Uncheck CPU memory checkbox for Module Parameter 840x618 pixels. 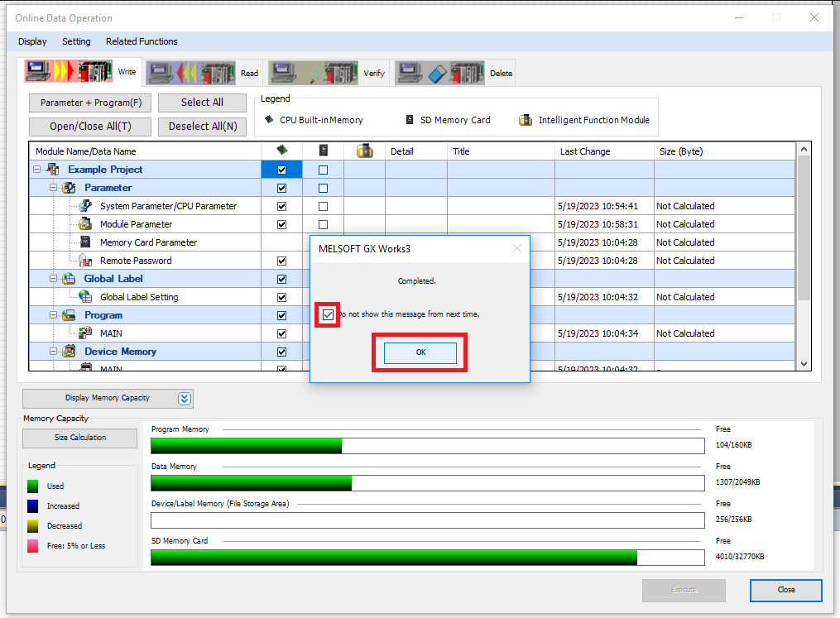click(281, 224)
